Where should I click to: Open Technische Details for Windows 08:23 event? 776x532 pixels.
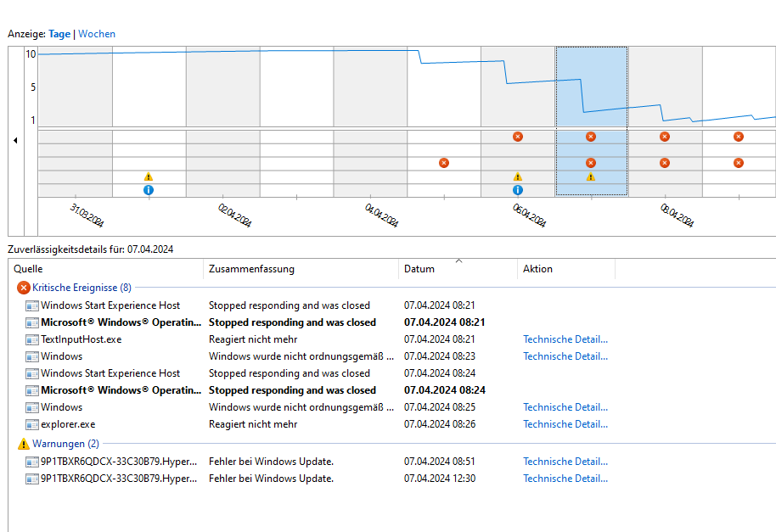pyautogui.click(x=565, y=356)
